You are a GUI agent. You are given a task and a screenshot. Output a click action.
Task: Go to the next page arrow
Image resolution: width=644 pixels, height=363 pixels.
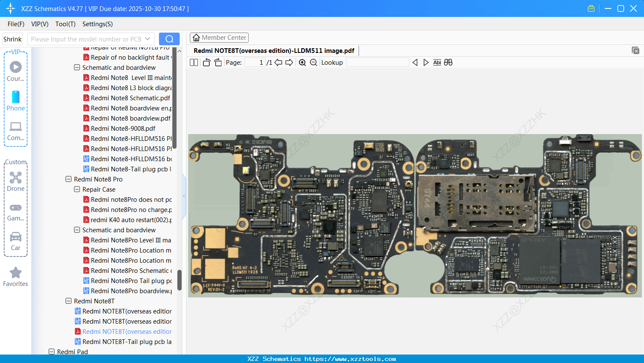click(289, 63)
